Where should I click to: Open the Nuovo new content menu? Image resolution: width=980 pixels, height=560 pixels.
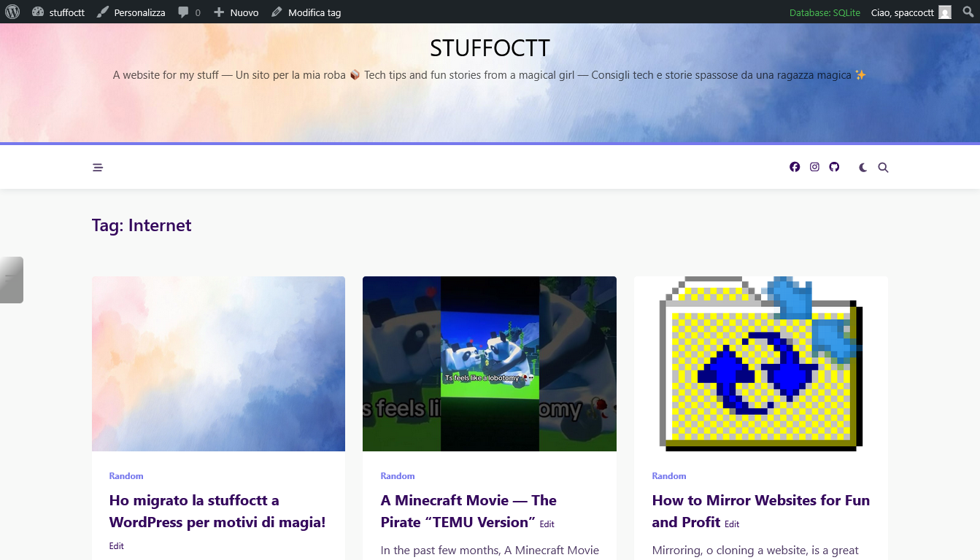236,12
